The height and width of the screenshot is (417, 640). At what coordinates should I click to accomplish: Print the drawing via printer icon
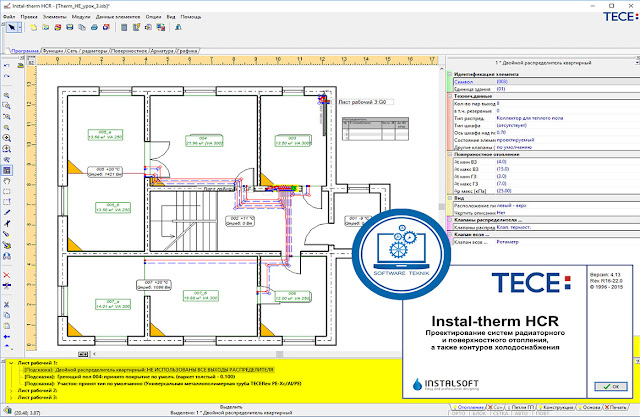tap(94, 27)
